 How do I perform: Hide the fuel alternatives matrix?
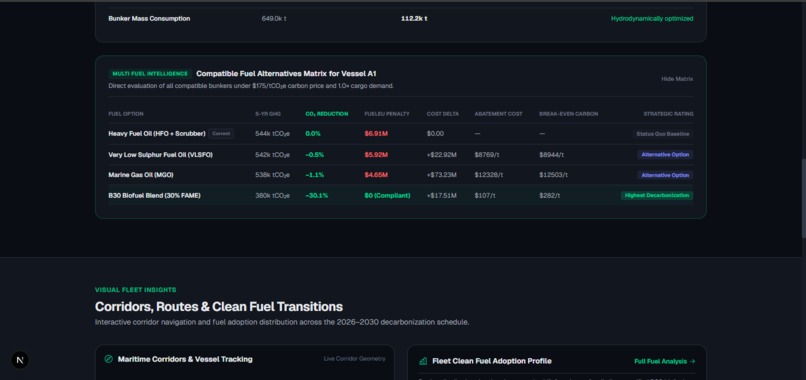677,79
